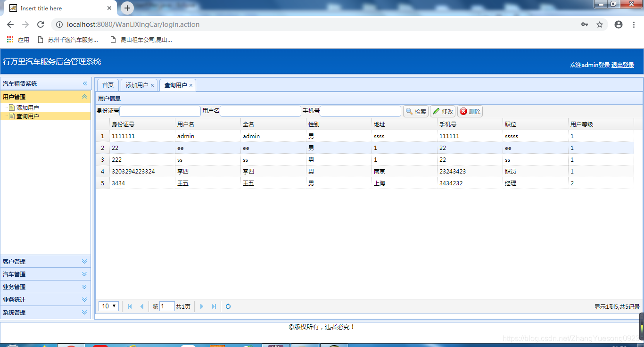Select the row with username ee

365,148
